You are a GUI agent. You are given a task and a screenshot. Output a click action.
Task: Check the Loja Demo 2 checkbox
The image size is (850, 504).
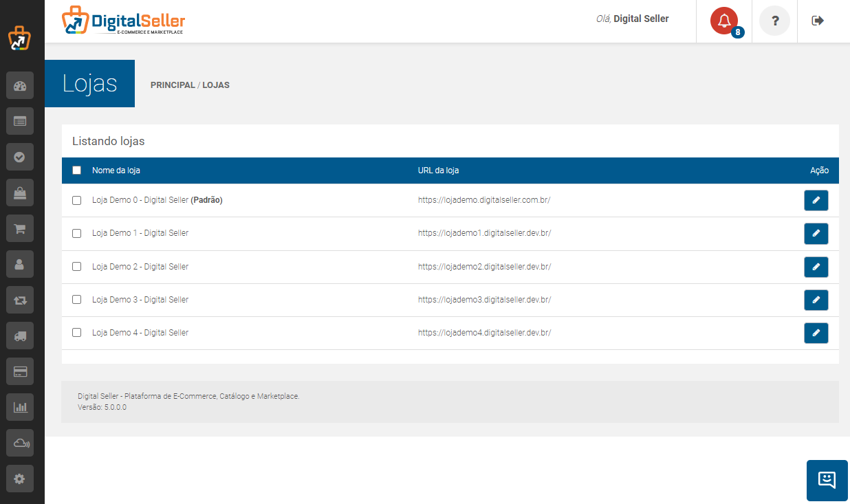(x=77, y=266)
